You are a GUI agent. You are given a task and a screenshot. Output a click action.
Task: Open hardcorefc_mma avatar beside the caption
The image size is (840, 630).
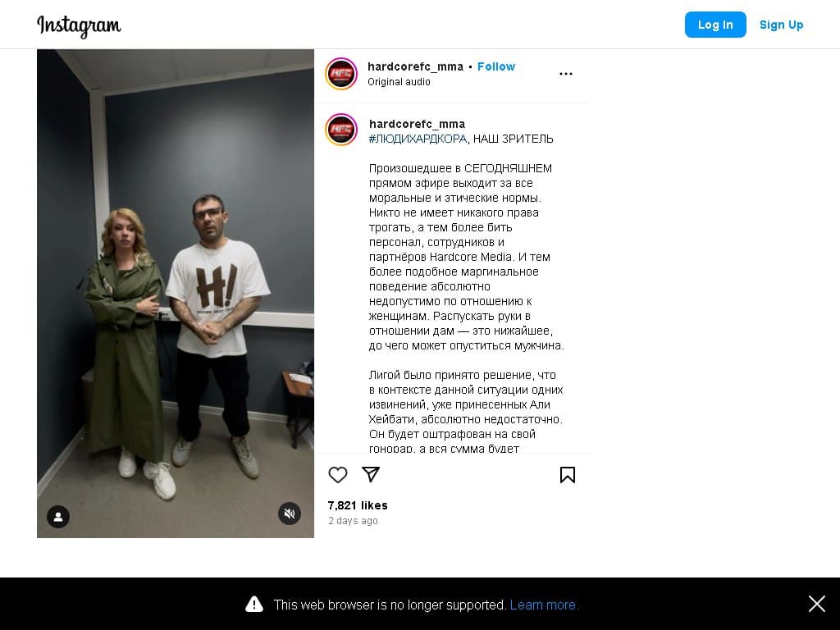[x=341, y=130]
